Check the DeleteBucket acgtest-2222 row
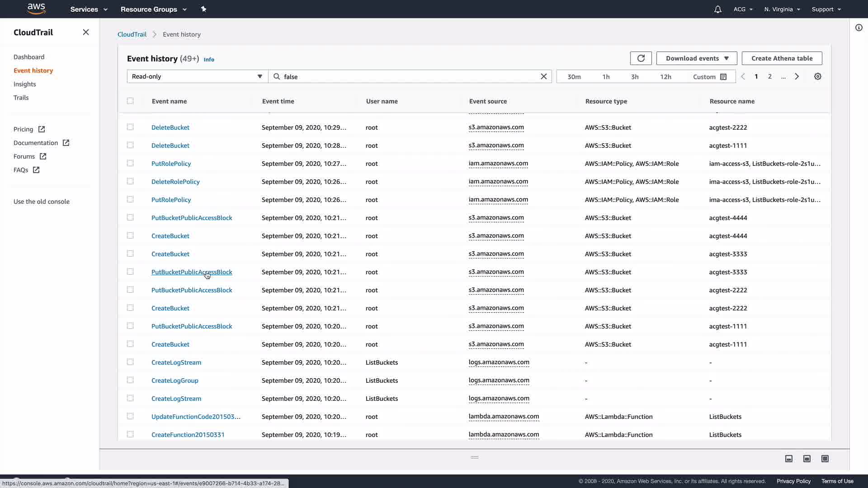This screenshot has width=868, height=488. click(130, 127)
